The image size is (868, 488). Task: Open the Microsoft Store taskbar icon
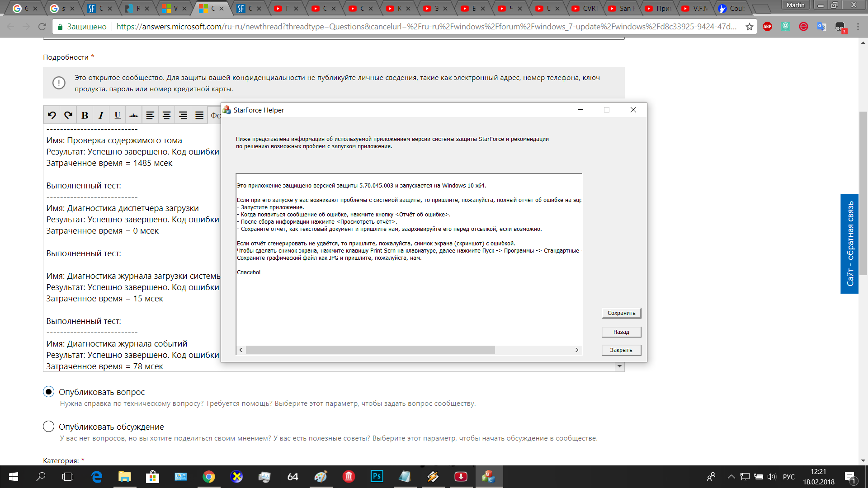point(152,477)
